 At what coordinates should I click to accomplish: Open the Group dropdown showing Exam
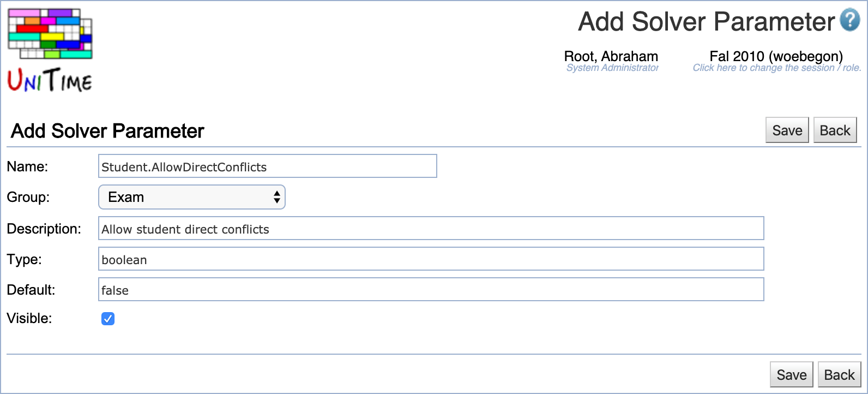point(192,197)
